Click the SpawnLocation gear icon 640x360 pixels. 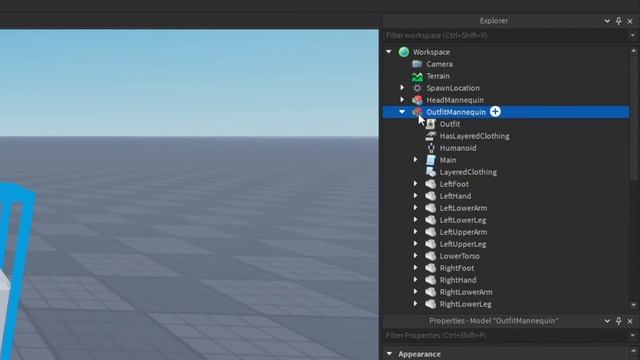417,88
